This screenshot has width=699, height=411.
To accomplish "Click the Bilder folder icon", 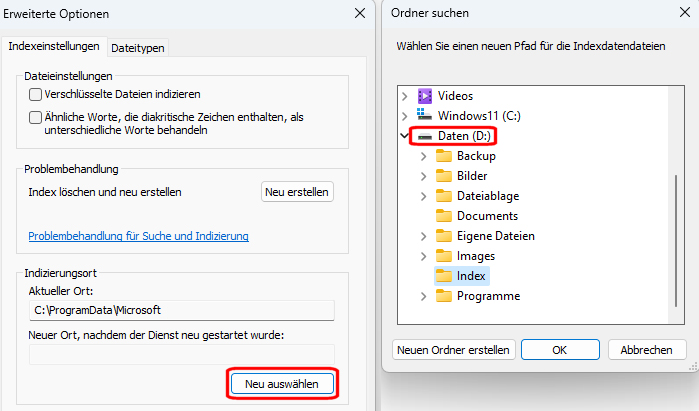I will (444, 176).
